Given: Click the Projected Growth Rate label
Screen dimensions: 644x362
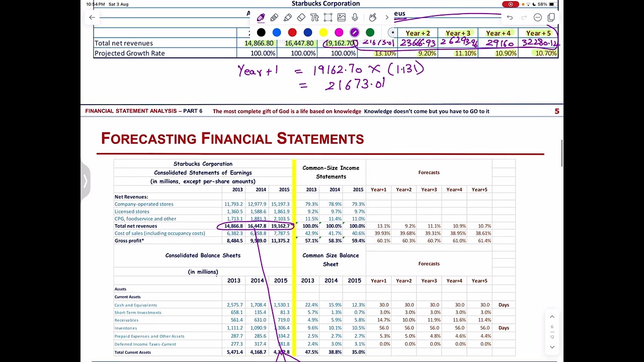Looking at the screenshot, I should [130, 53].
